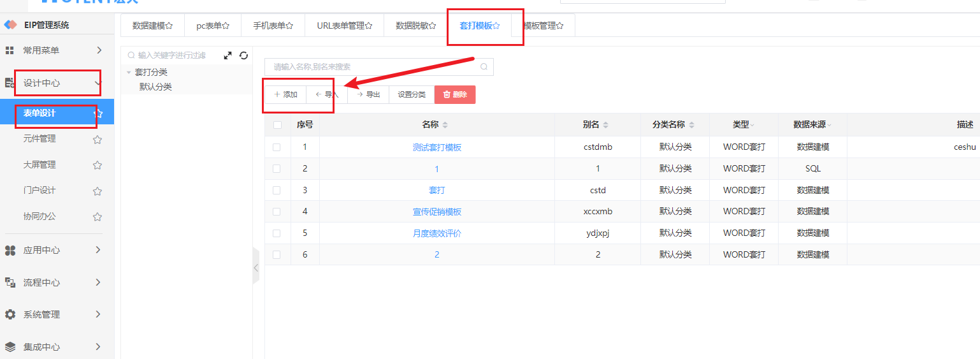This screenshot has width=980, height=359.
Task: Open the 套打 template link
Action: [436, 190]
